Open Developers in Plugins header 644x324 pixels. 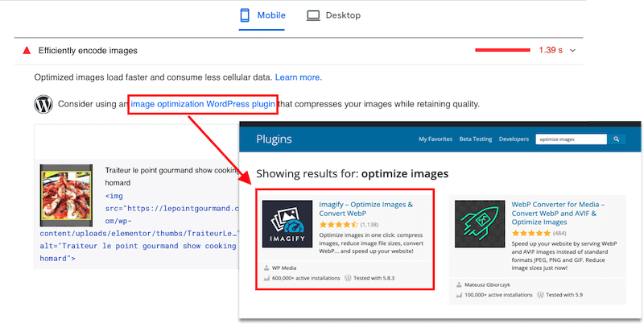pyautogui.click(x=514, y=139)
